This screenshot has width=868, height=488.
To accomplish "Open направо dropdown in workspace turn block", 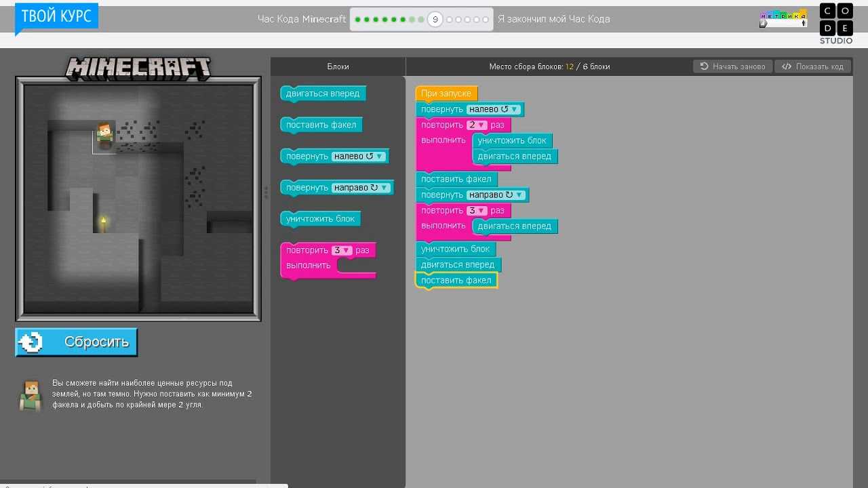I will pos(496,195).
